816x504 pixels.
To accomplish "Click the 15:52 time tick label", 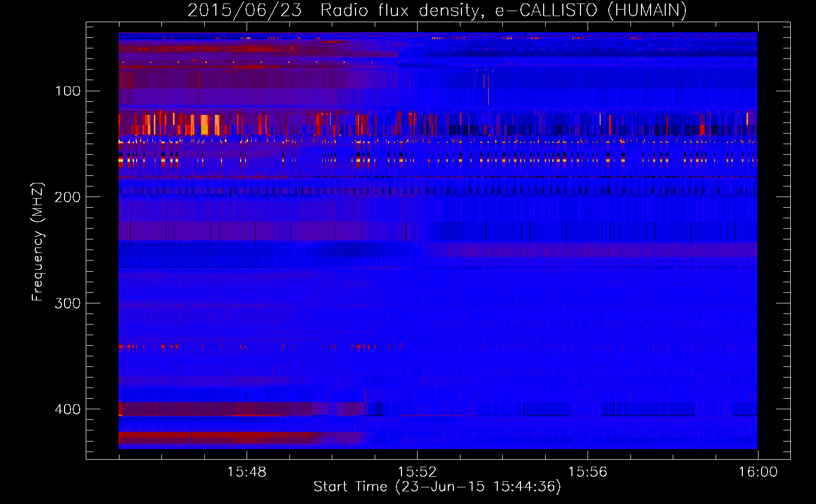I will click(417, 472).
